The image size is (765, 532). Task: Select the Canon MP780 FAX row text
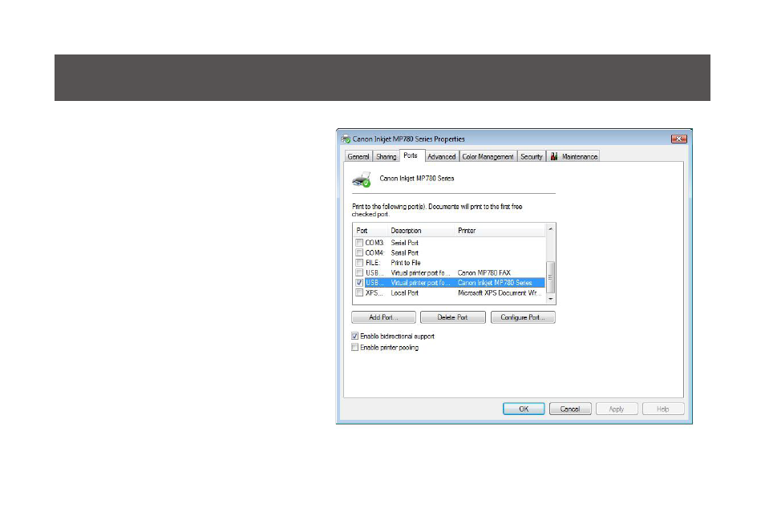pos(484,273)
